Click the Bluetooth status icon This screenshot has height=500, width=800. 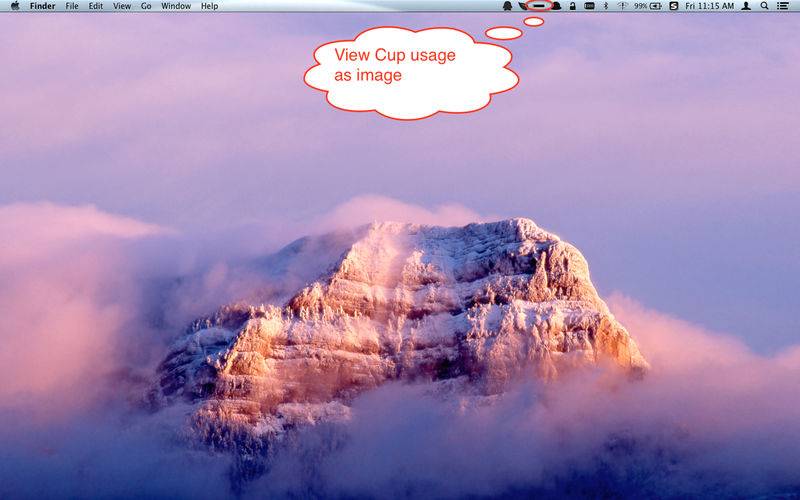click(606, 6)
